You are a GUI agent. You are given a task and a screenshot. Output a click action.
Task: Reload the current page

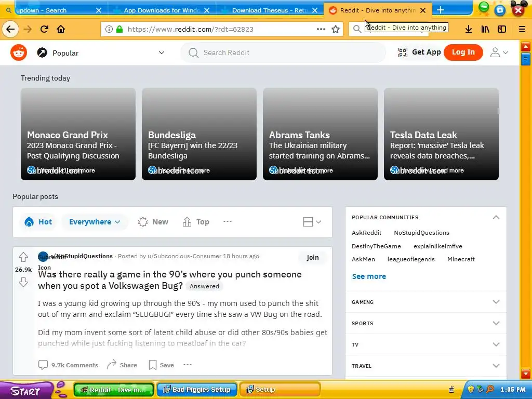tap(44, 29)
